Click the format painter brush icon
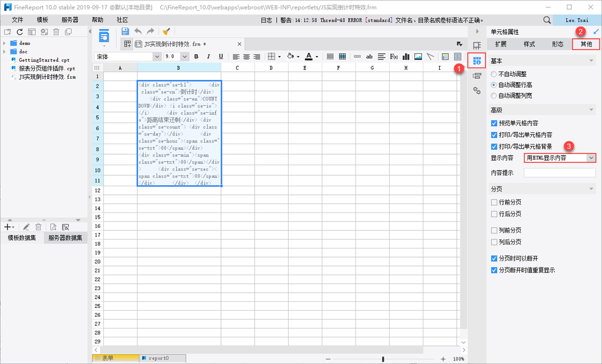Image resolution: width=602 pixels, height=364 pixels. click(x=166, y=32)
